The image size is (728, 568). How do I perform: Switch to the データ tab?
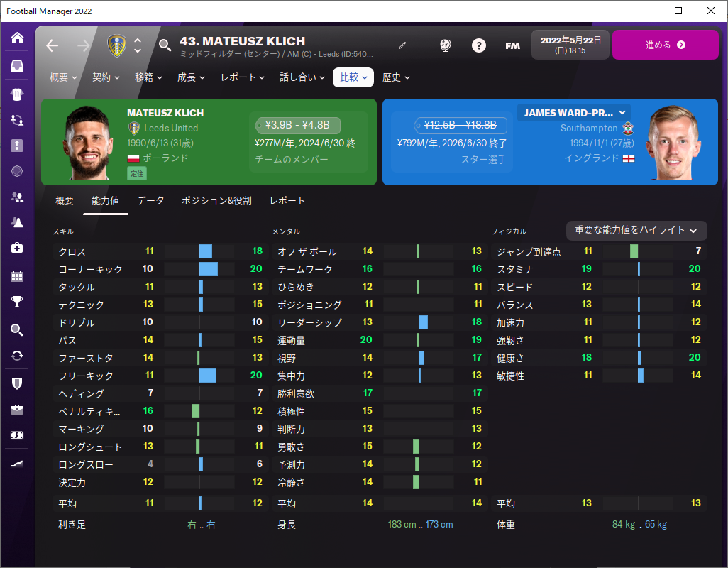(x=150, y=201)
